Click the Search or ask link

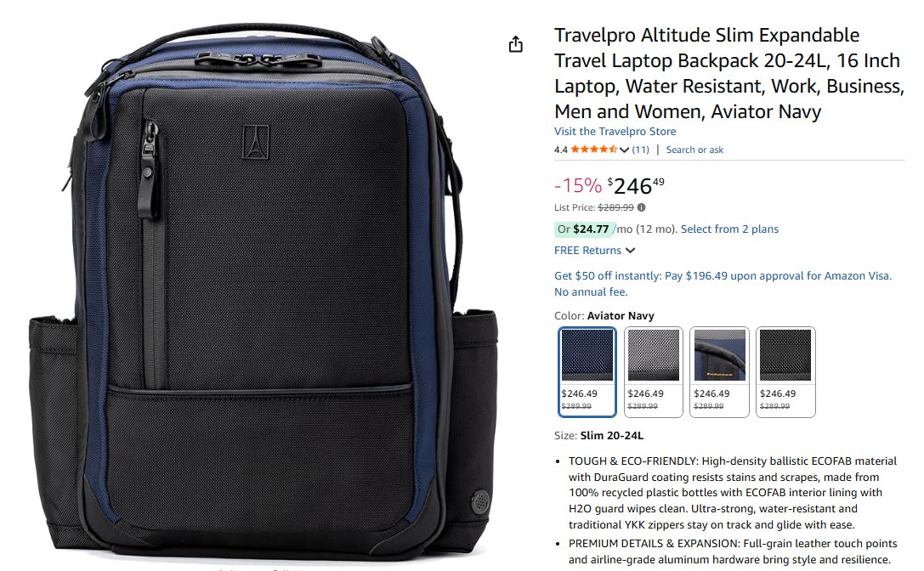694,150
